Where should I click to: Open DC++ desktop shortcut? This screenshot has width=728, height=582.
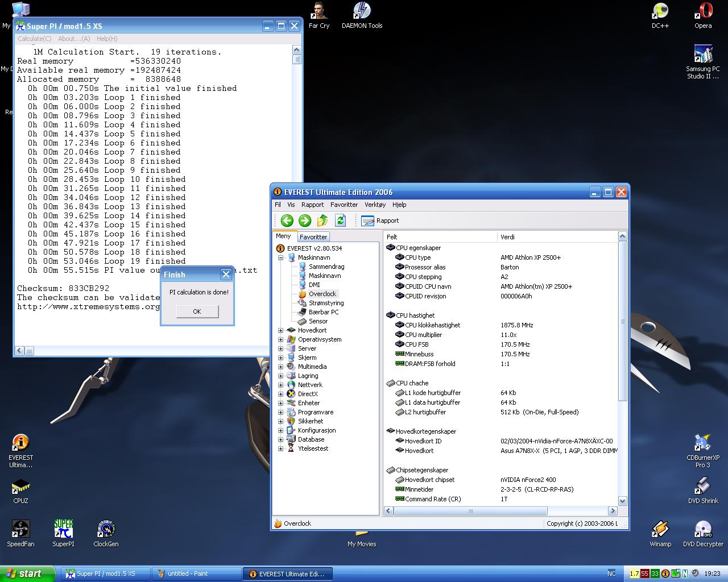pos(660,15)
